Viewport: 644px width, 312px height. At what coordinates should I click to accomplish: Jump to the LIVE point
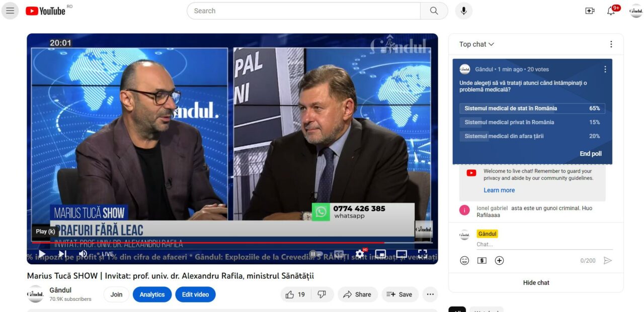pyautogui.click(x=105, y=254)
